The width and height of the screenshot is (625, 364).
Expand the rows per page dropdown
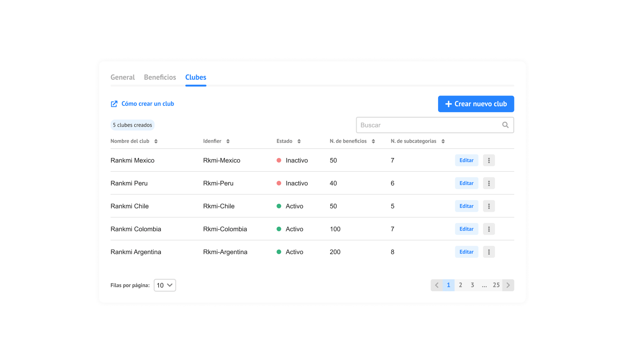point(165,285)
